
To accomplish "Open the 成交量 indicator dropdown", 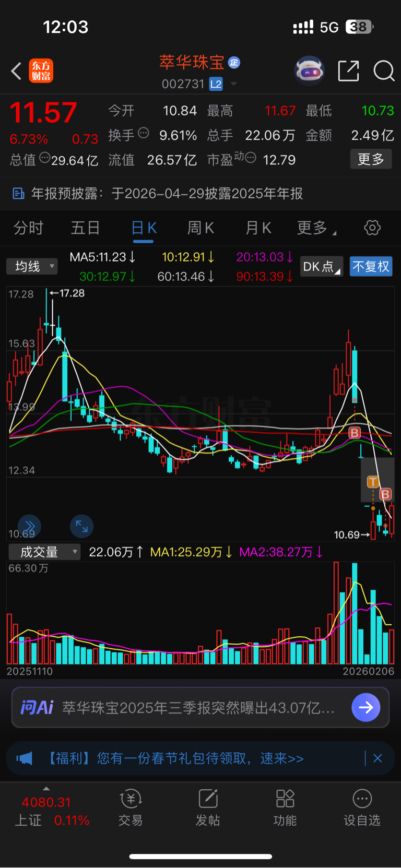I will [44, 552].
